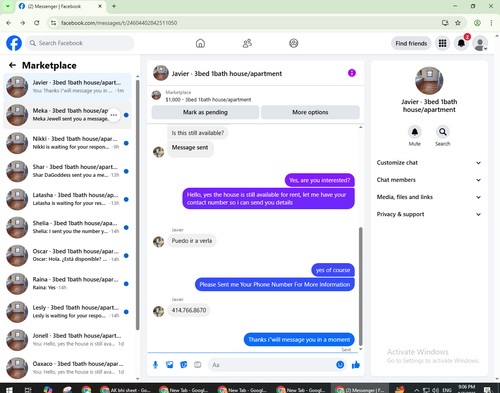
Task: Choose a GIF icon
Action: pos(198,365)
